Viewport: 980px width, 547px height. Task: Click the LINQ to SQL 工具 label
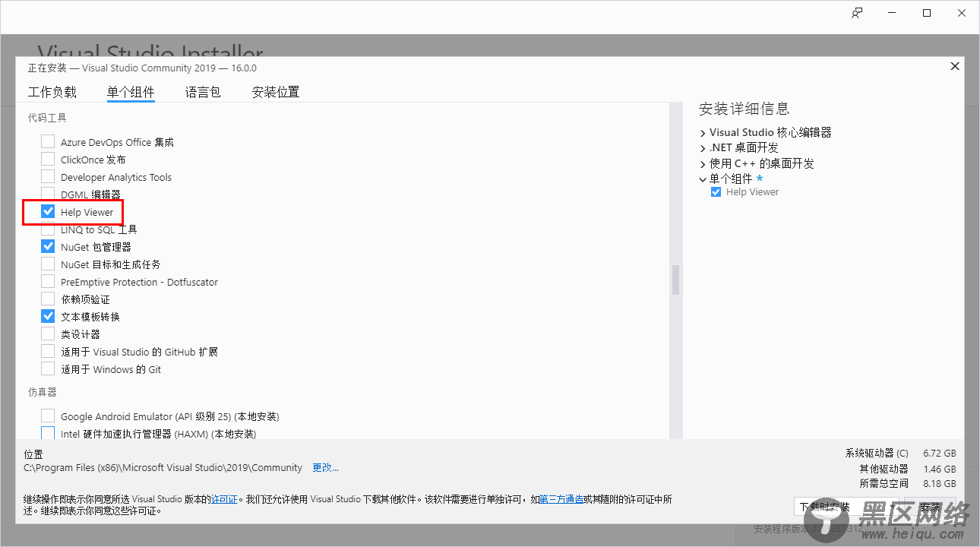click(x=99, y=229)
